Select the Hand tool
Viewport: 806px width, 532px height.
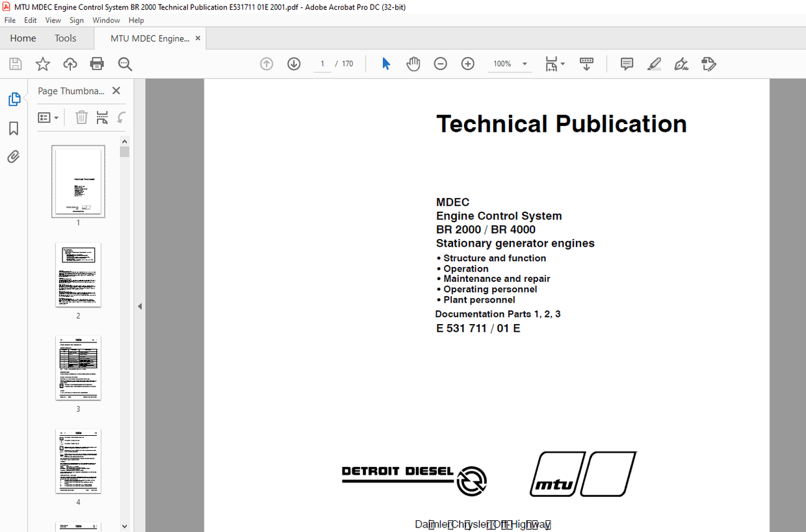[413, 64]
